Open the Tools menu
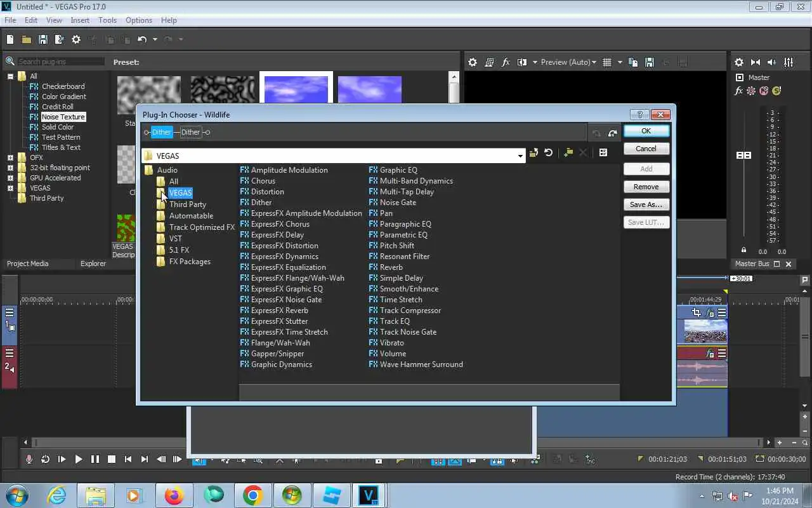This screenshot has height=508, width=812. [107, 20]
